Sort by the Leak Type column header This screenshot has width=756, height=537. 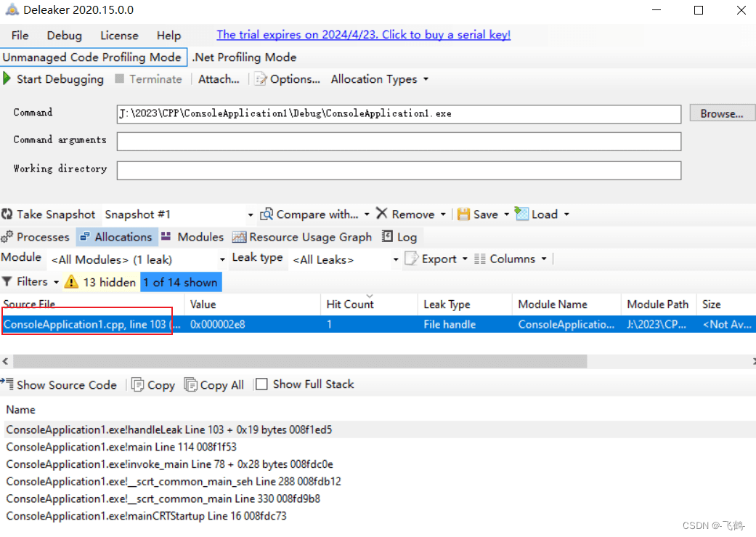464,304
